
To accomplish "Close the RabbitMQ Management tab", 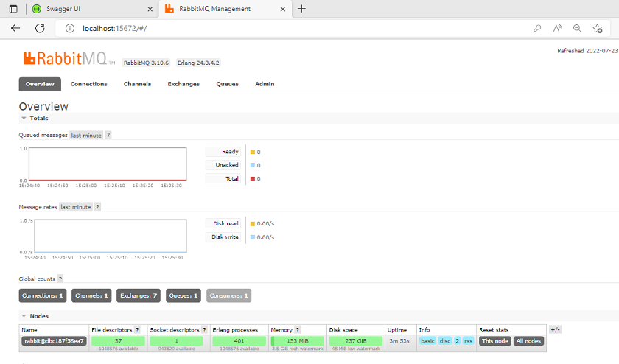I will [283, 9].
